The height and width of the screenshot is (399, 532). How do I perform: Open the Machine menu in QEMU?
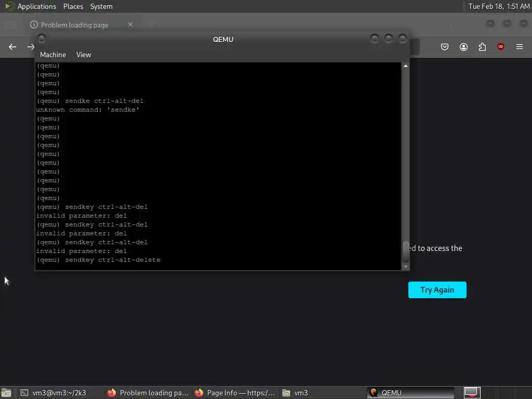click(53, 55)
